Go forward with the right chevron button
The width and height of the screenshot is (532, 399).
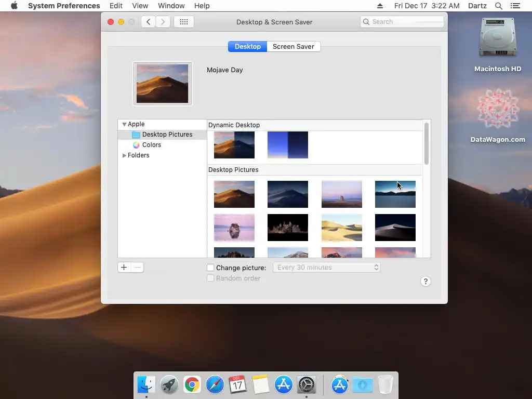pyautogui.click(x=163, y=22)
